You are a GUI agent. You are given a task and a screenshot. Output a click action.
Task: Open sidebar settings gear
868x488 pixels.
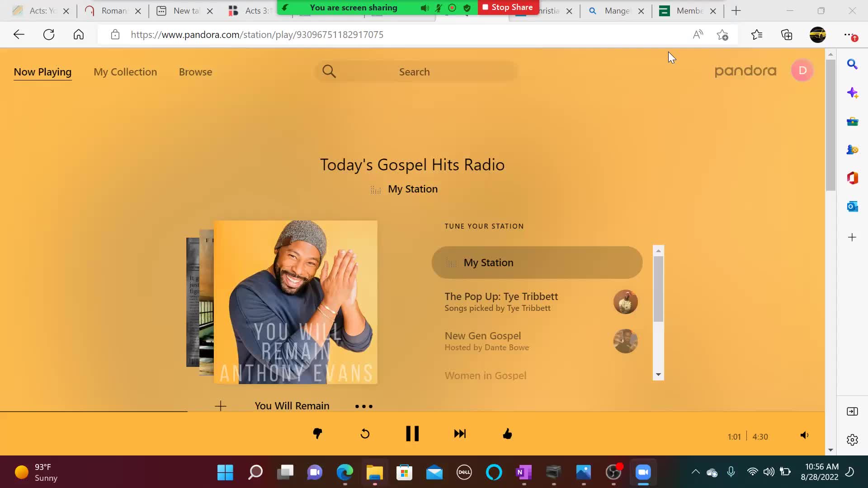coord(852,440)
